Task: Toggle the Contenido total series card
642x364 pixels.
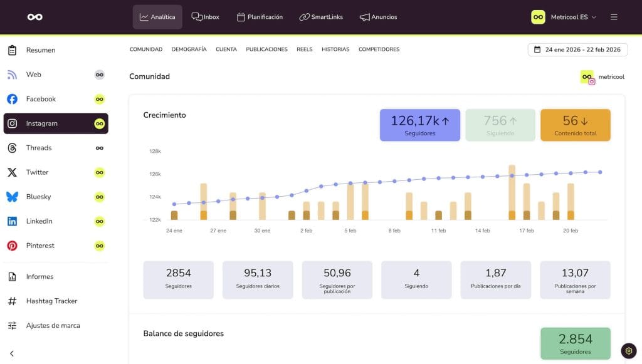Action: tap(575, 125)
